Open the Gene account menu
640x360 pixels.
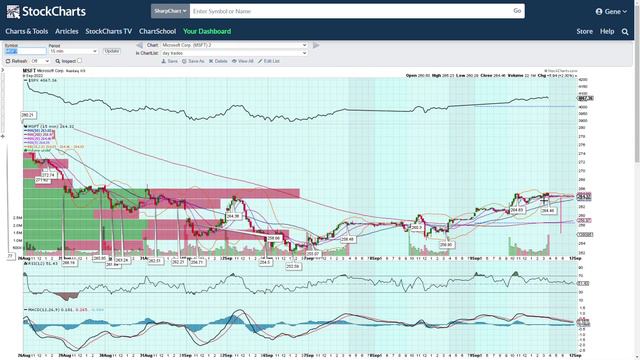[611, 11]
